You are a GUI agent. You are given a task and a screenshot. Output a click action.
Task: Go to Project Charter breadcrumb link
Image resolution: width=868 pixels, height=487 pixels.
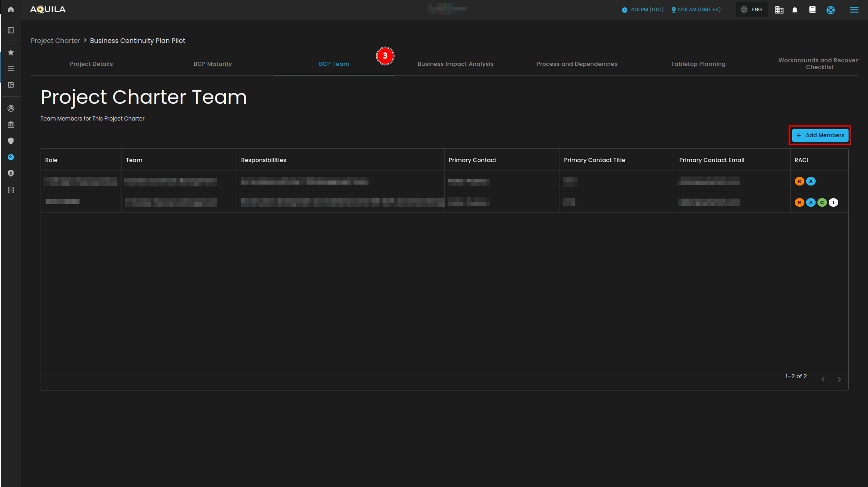coord(55,41)
